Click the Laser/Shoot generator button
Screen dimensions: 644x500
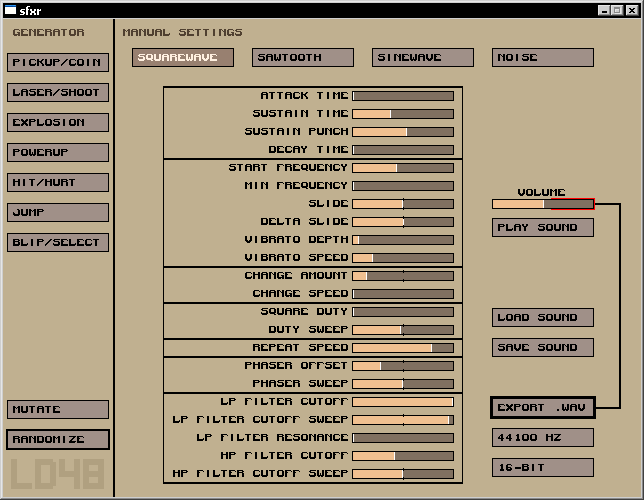pyautogui.click(x=57, y=93)
